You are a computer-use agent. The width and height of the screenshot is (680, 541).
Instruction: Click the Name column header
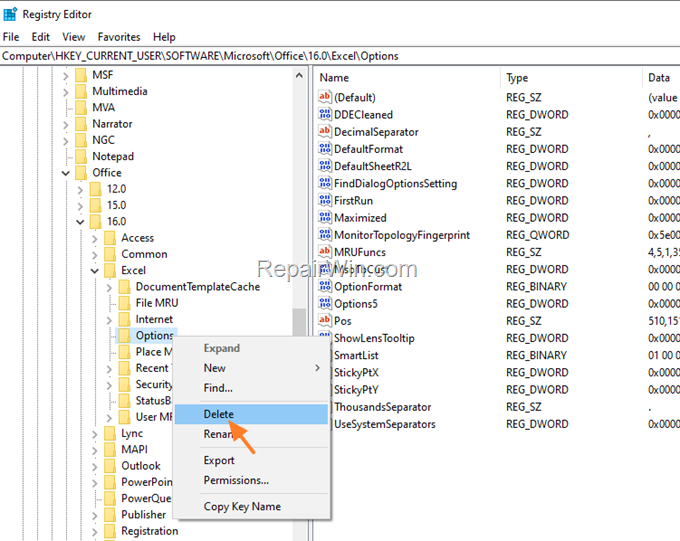click(407, 78)
